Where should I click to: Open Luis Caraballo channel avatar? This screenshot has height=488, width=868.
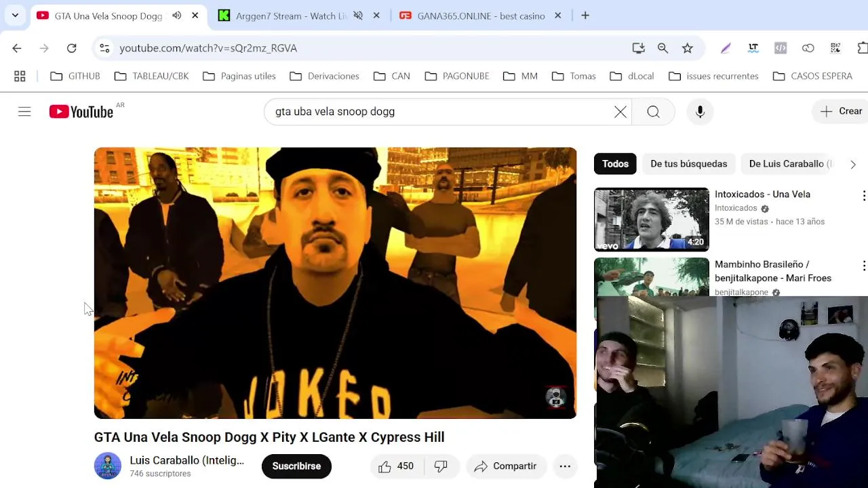coord(108,466)
